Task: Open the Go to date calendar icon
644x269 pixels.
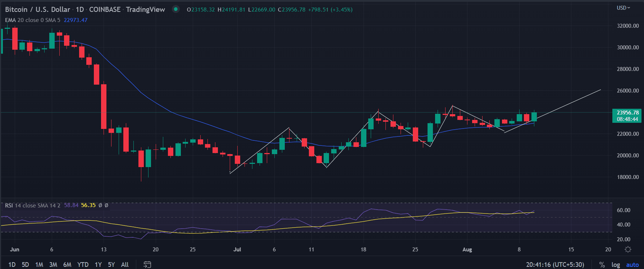Action: [147, 265]
